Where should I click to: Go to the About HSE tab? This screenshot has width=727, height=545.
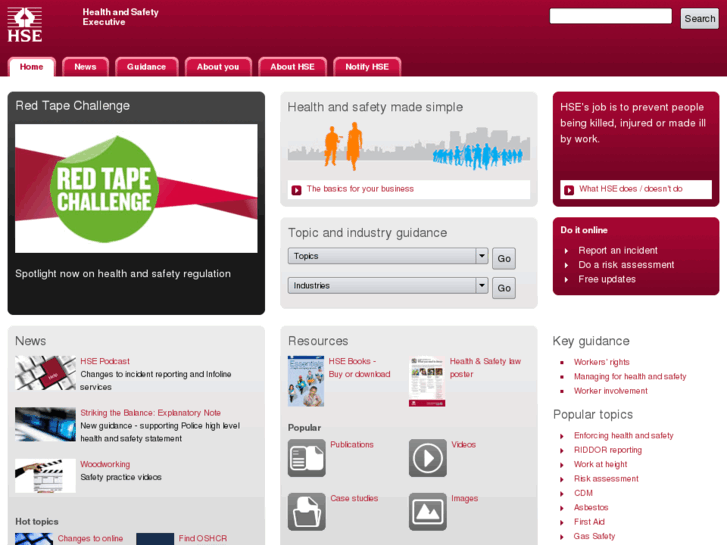(293, 67)
